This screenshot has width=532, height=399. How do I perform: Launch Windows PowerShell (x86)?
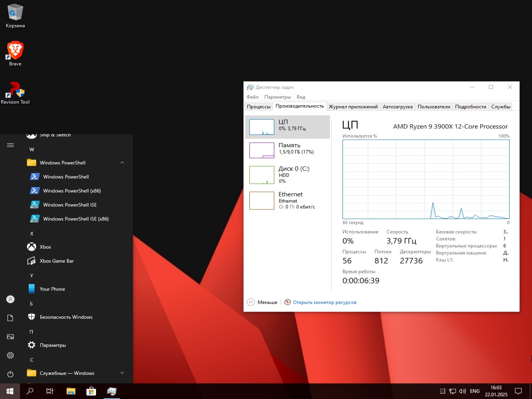[77, 191]
